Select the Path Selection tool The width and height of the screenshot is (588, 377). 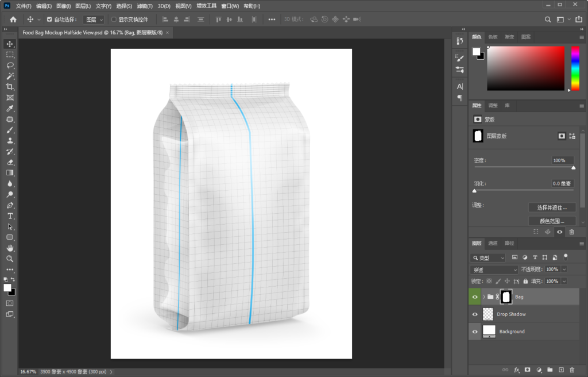[10, 227]
